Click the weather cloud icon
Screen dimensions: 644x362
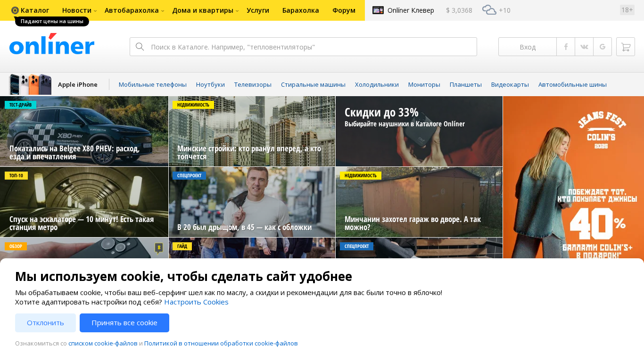tap(489, 10)
